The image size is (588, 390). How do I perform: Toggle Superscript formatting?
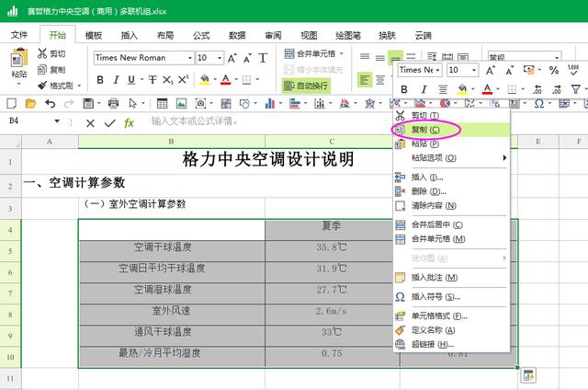pos(183,80)
